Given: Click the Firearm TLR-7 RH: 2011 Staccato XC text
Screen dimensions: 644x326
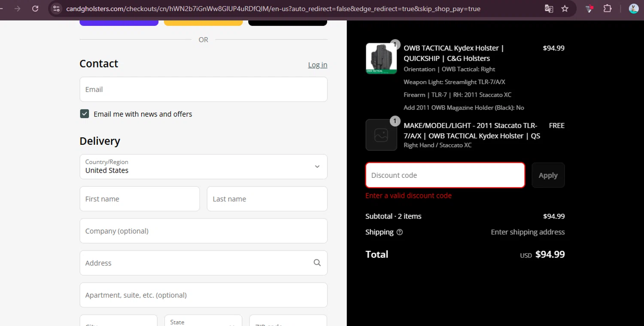Looking at the screenshot, I should (457, 95).
